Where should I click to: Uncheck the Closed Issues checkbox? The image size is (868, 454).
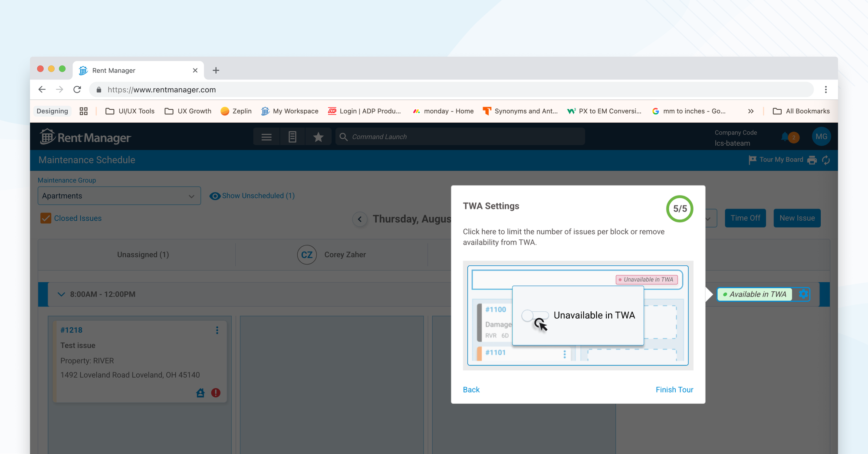[46, 218]
